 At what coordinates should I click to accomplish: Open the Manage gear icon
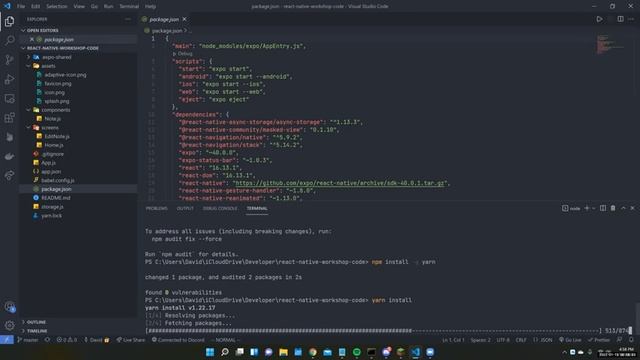point(9,326)
